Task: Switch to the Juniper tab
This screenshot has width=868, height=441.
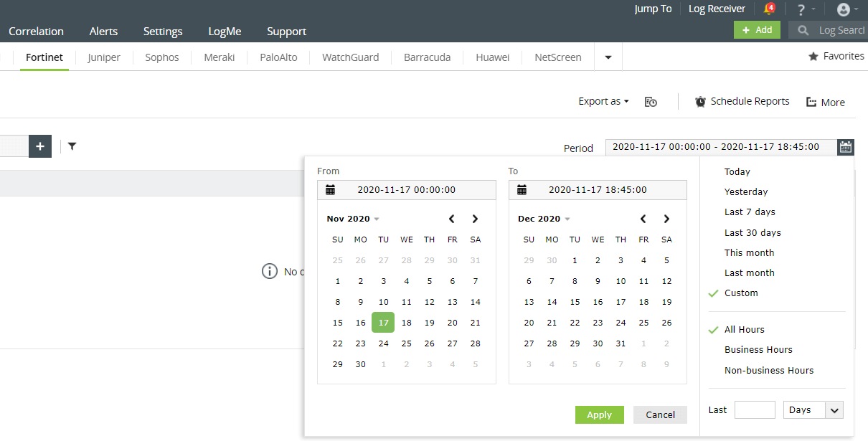Action: tap(104, 57)
